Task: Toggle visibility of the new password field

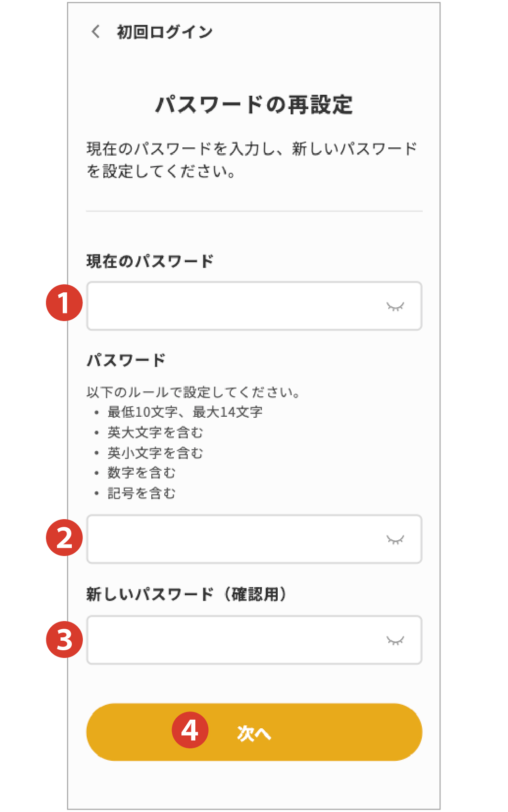Action: (x=395, y=540)
